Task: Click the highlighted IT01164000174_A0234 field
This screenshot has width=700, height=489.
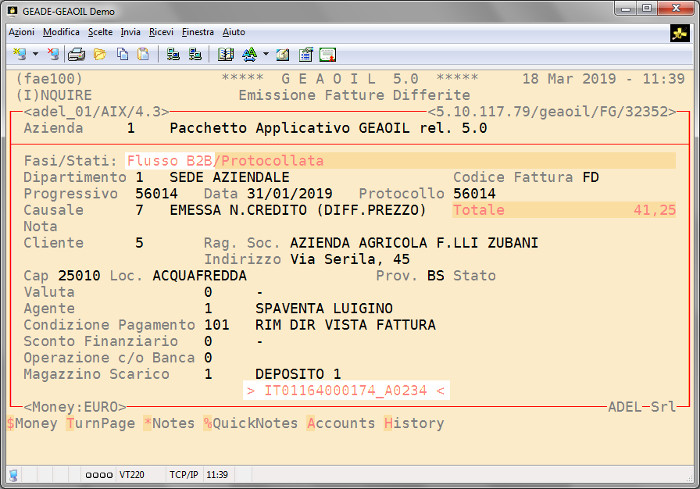Action: pos(346,391)
